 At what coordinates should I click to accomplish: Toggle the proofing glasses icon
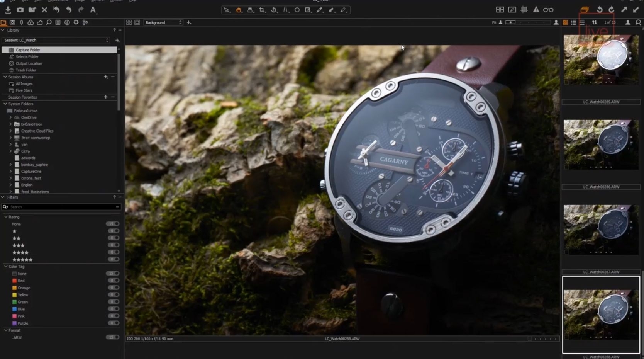(x=548, y=10)
